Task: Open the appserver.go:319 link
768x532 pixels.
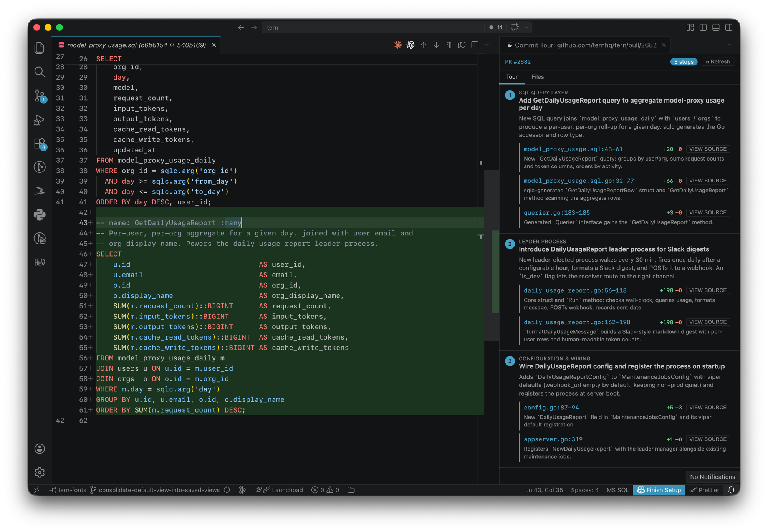Action: (553, 439)
